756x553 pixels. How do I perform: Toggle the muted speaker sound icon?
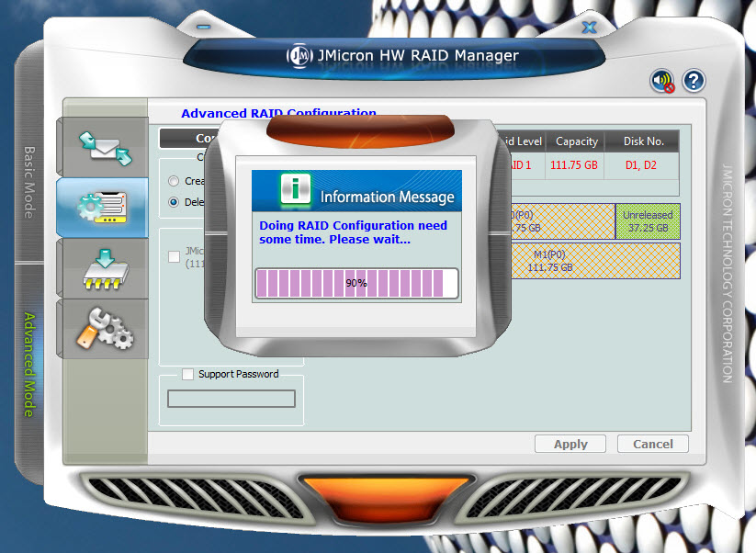[662, 81]
